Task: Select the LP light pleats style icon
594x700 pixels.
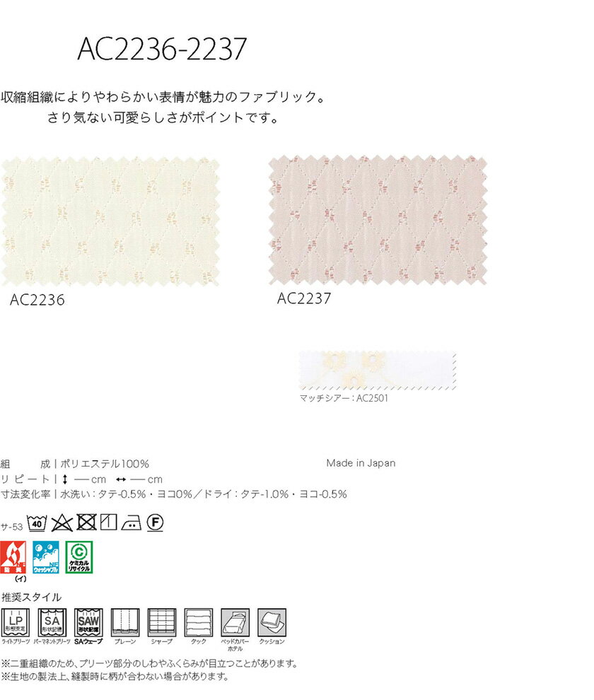Action: tap(15, 622)
